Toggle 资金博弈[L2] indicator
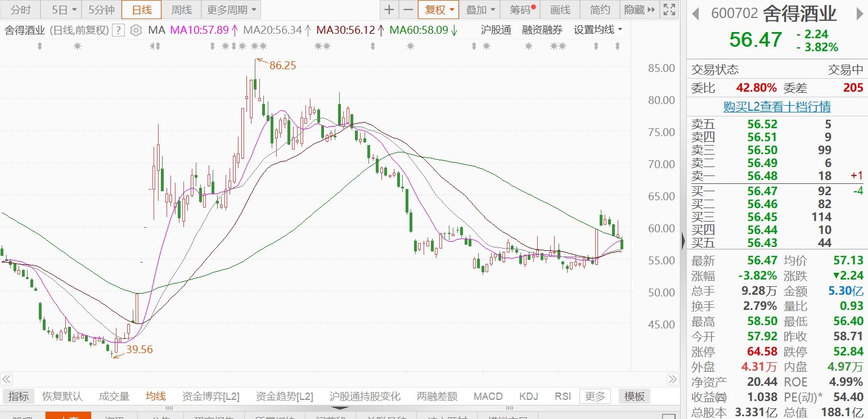 point(211,396)
